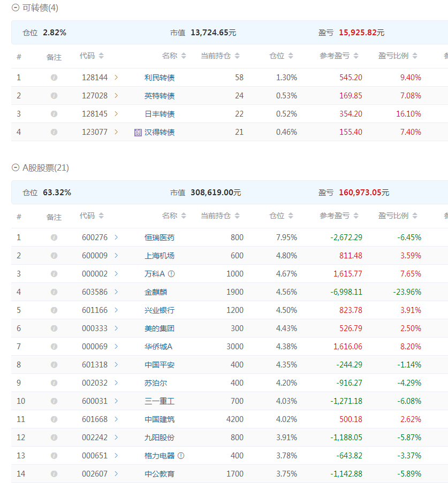Open the 日丰转债 bond link
The image size is (448, 483).
[160, 114]
